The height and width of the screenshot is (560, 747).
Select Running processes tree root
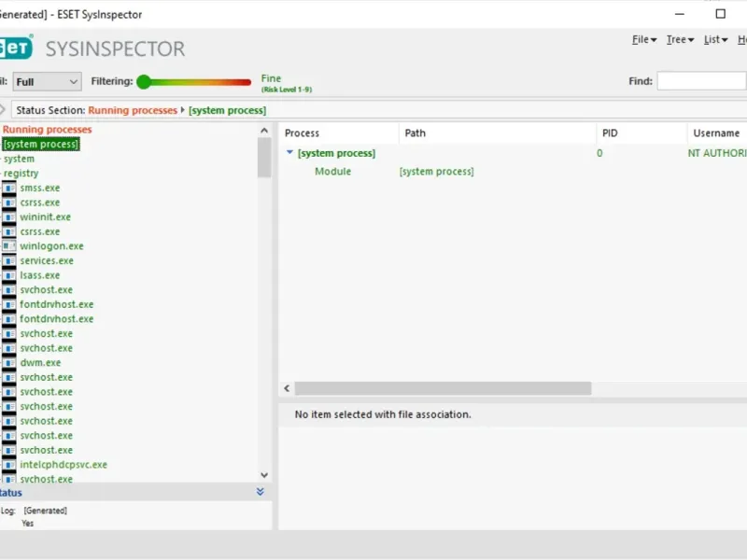pyautogui.click(x=48, y=130)
